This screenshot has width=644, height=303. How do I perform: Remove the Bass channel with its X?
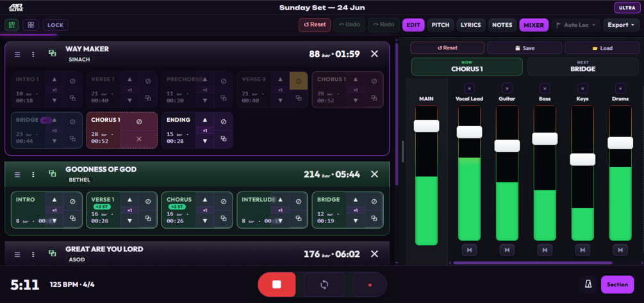pyautogui.click(x=545, y=88)
